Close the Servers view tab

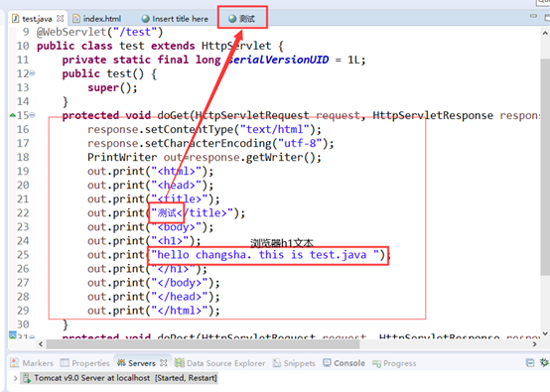coord(164,363)
